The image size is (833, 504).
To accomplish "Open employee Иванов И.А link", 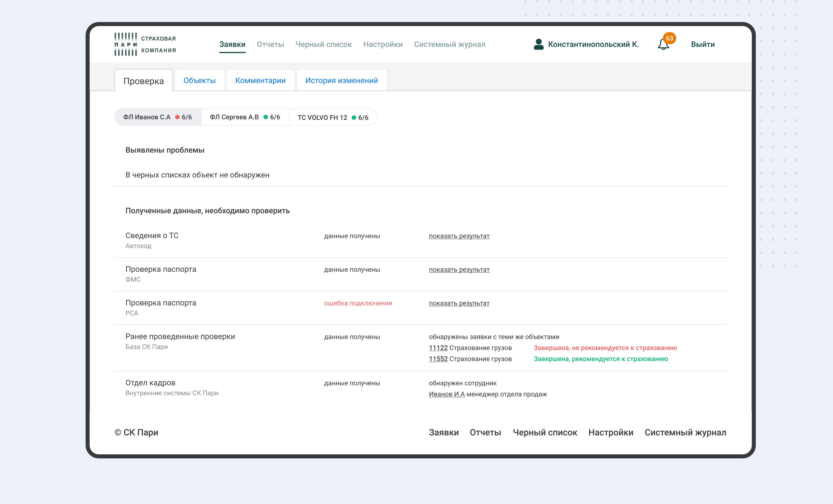I will click(x=447, y=394).
